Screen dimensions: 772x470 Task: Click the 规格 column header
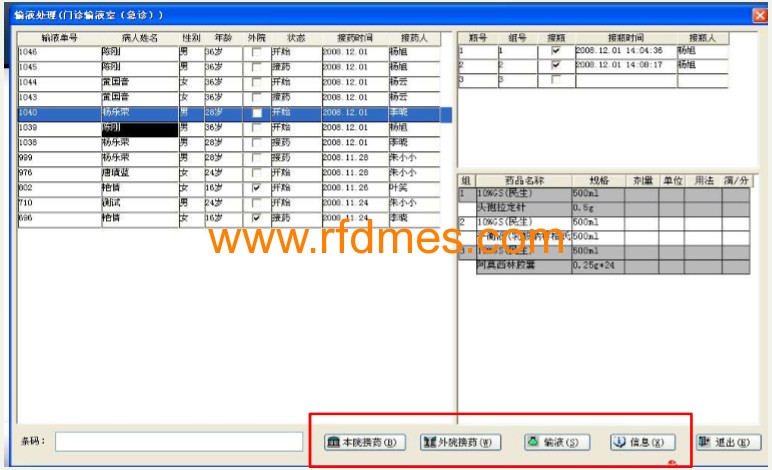tap(599, 181)
